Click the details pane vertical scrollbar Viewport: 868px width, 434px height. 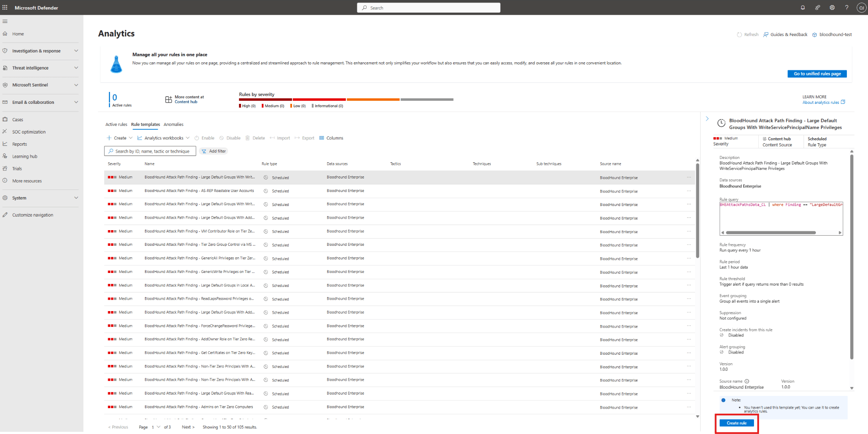click(852, 257)
